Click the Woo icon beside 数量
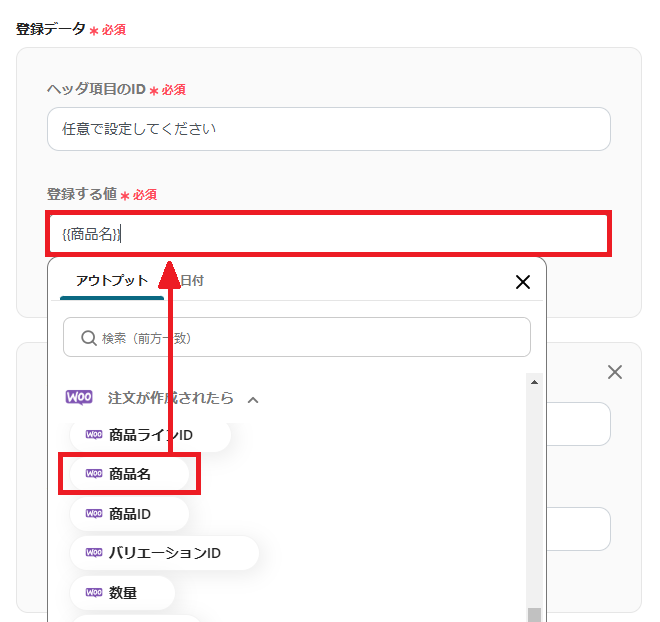Screen dimensions: 660x622 pos(94,592)
